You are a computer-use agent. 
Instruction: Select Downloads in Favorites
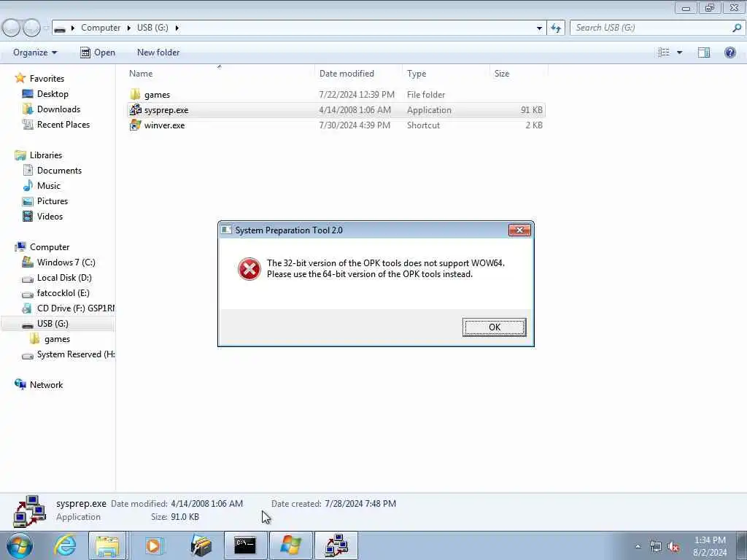tap(58, 109)
